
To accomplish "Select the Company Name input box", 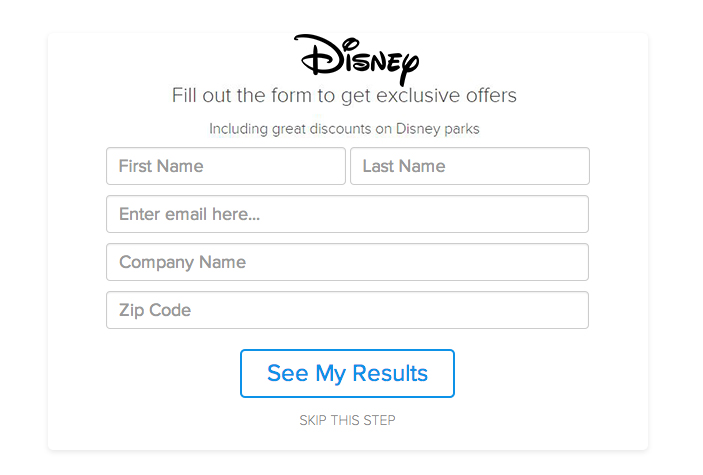I will click(x=347, y=262).
